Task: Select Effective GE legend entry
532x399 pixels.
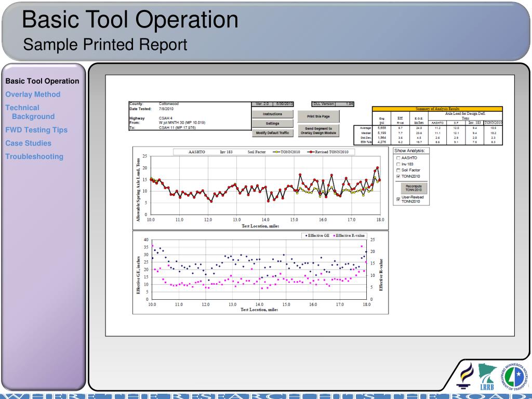Action: point(317,235)
